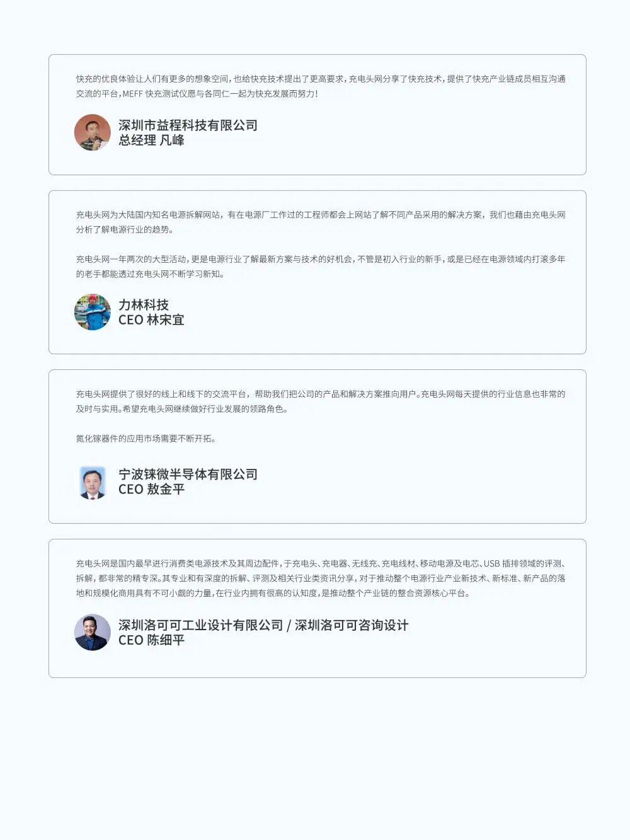Screen dimensions: 630x840
Task: Select company name 深圳市益程科技有限公司
Action: point(188,125)
